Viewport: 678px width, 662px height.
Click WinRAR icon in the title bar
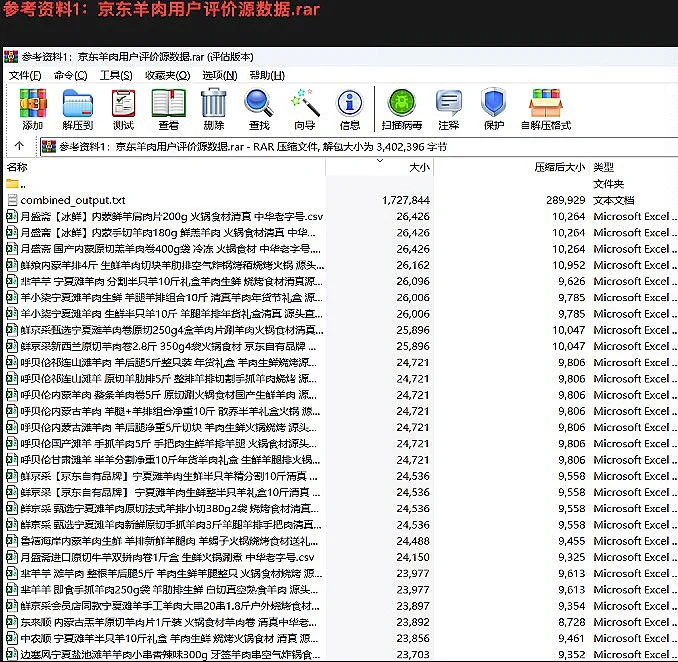pyautogui.click(x=11, y=57)
